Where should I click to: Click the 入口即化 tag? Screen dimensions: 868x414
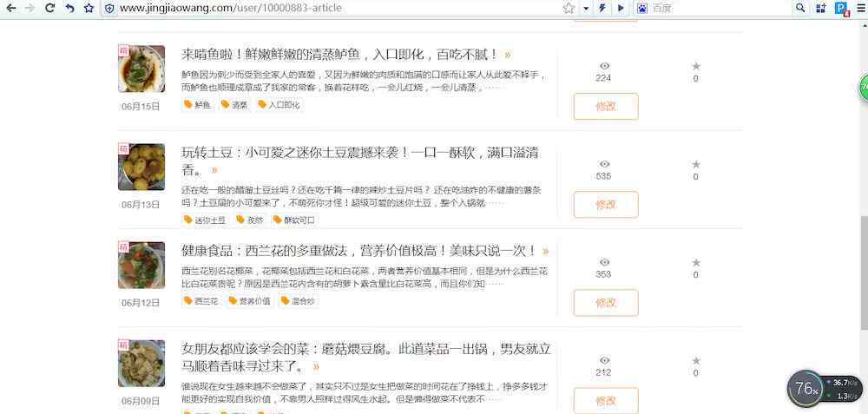(279, 105)
